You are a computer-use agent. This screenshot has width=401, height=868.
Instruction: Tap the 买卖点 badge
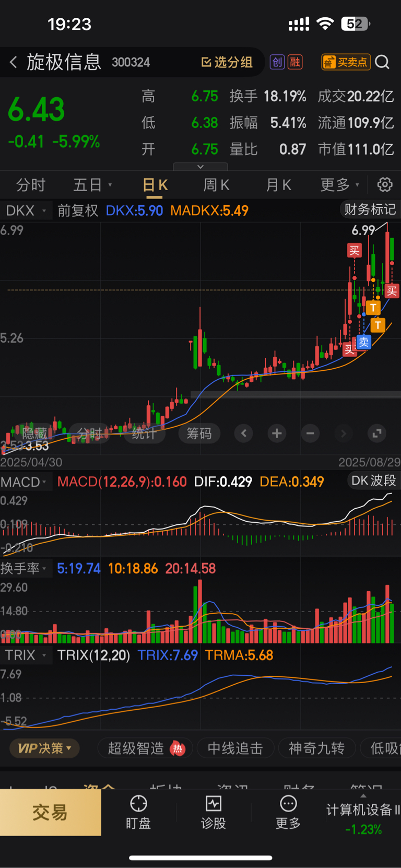[346, 62]
